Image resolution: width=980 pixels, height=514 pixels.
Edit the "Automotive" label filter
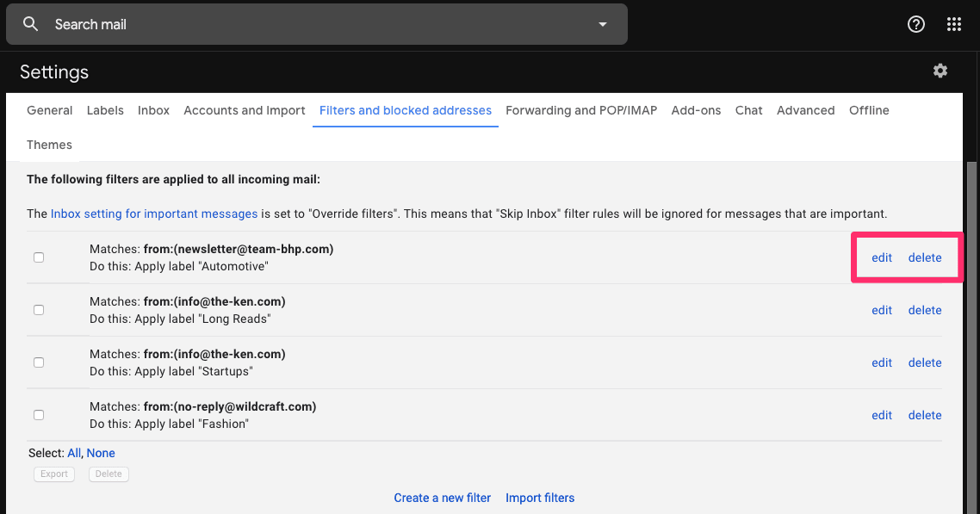[x=882, y=257]
